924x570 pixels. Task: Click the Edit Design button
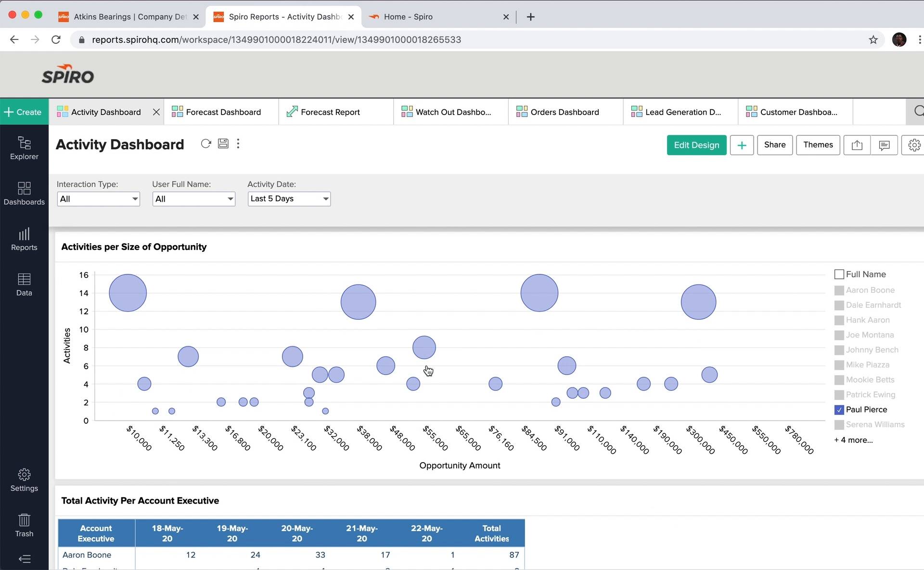(x=696, y=145)
